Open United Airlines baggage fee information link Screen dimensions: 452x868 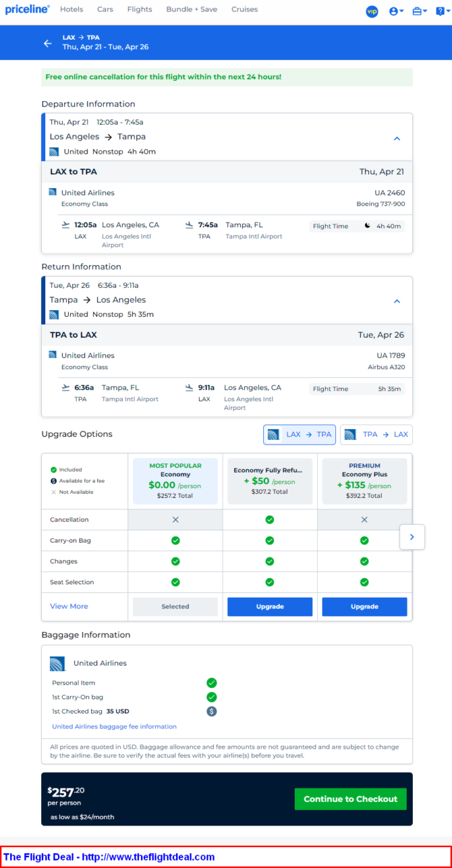[x=114, y=726]
